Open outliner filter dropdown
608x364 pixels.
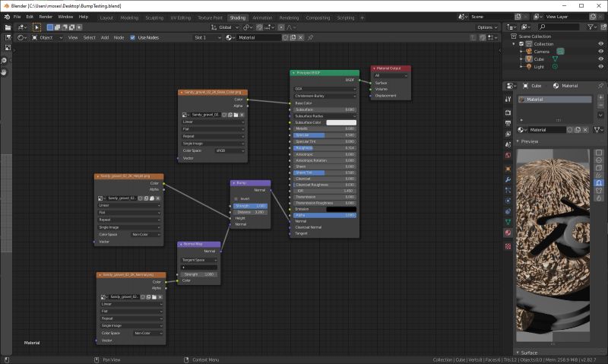pos(591,27)
